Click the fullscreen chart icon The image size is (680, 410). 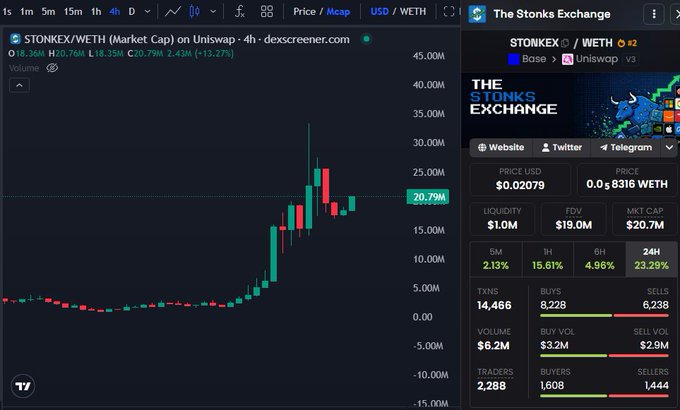pos(449,12)
